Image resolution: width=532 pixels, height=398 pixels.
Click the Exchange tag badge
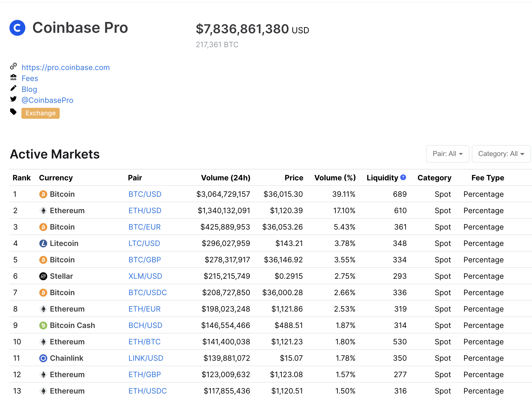click(x=41, y=113)
